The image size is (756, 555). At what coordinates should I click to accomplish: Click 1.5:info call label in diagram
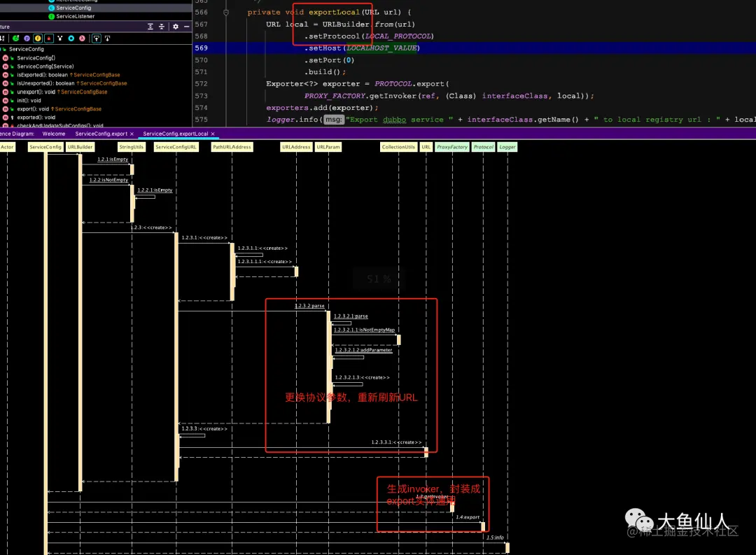(x=495, y=538)
